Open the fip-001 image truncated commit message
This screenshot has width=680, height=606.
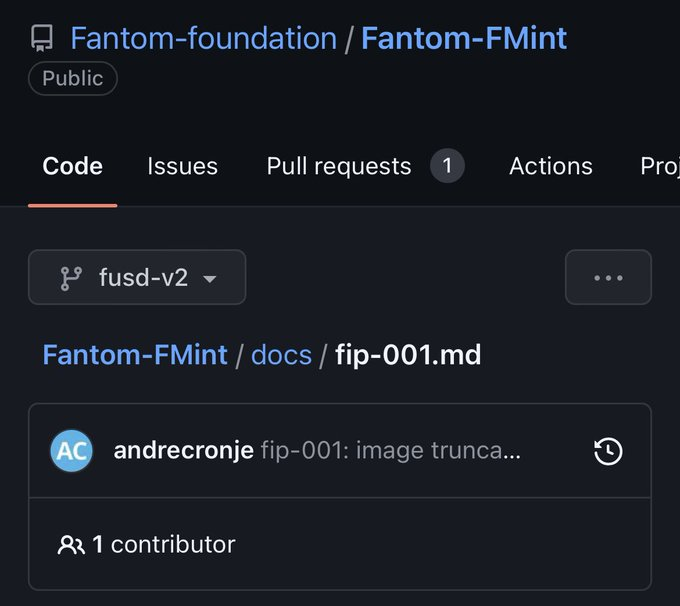390,451
